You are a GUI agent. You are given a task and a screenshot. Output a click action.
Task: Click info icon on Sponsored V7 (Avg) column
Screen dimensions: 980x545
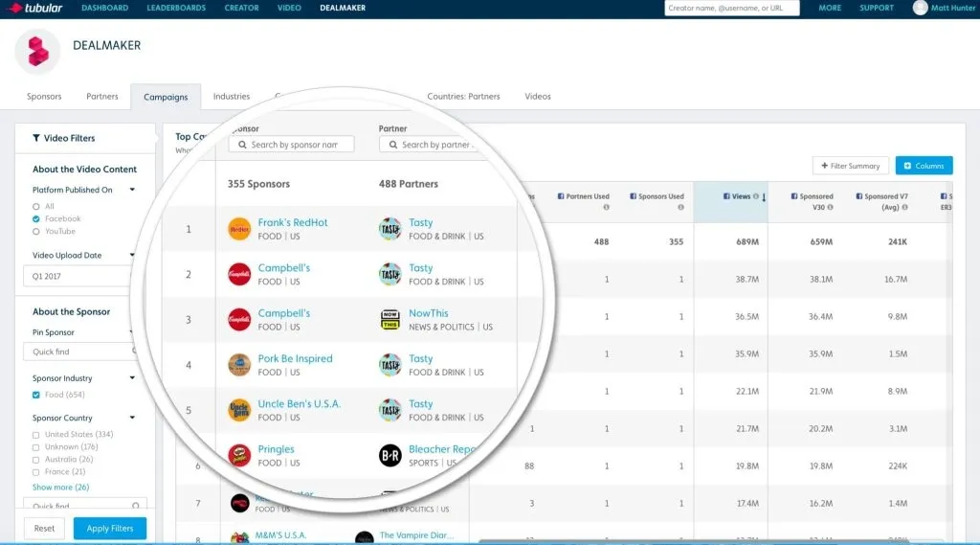point(904,207)
